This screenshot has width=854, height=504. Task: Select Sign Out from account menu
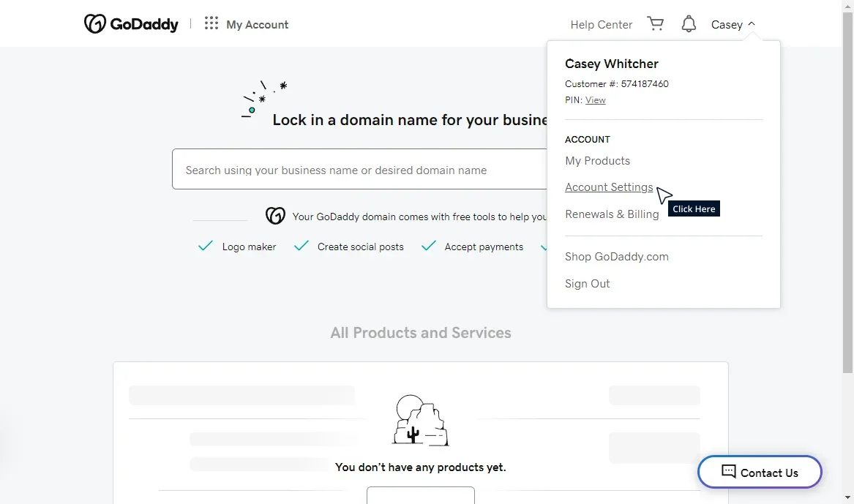click(587, 283)
